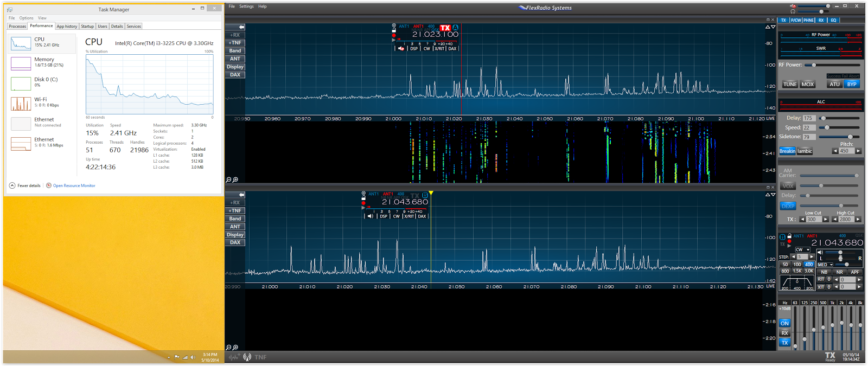868x366 pixels.
Task: Click the TNF label in bottom status bar
Action: [x=260, y=357]
